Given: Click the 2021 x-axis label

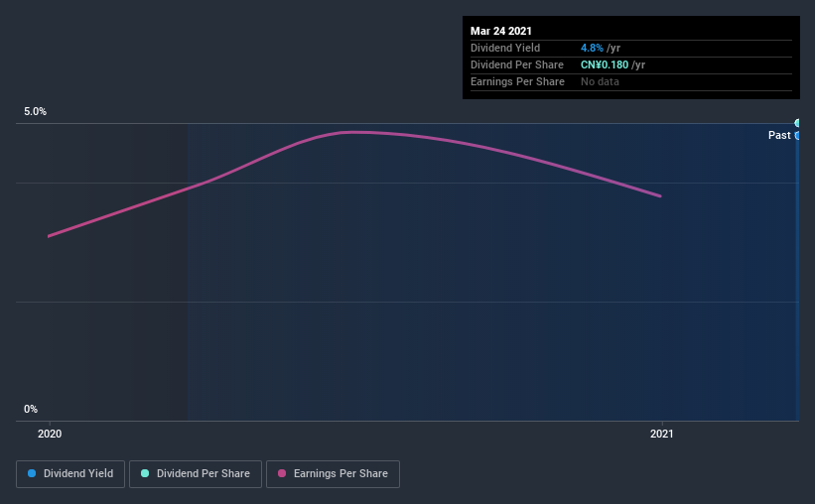Looking at the screenshot, I should pyautogui.click(x=662, y=434).
